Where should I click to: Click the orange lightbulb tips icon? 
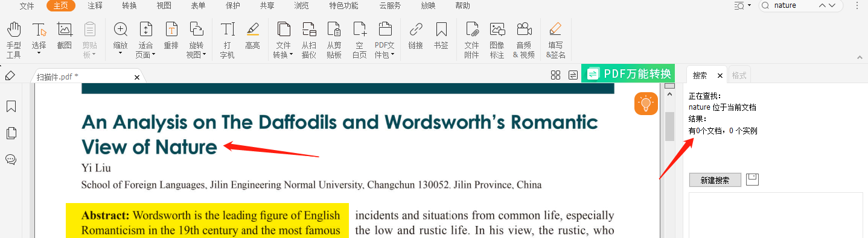click(x=646, y=104)
